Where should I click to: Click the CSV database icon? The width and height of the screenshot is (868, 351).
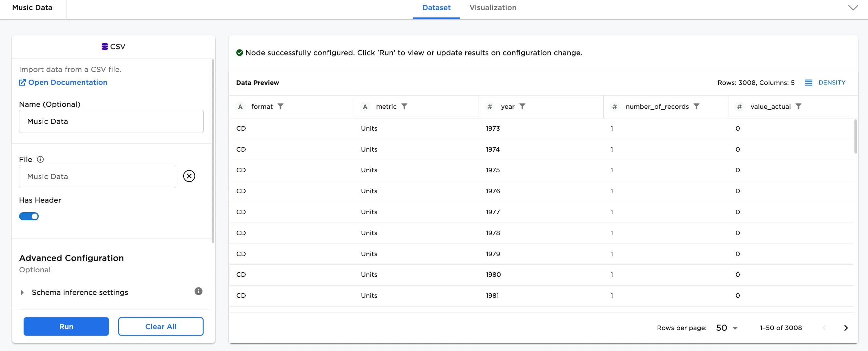point(104,46)
